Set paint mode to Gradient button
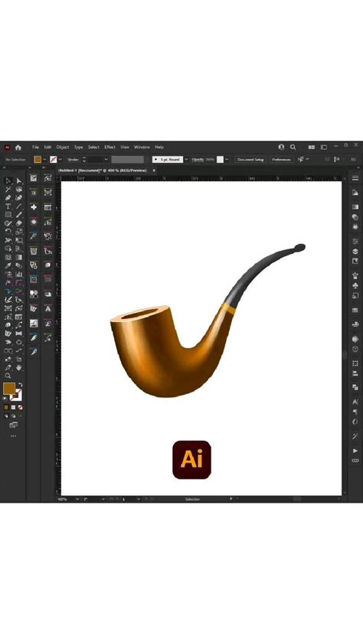 [x=13, y=408]
